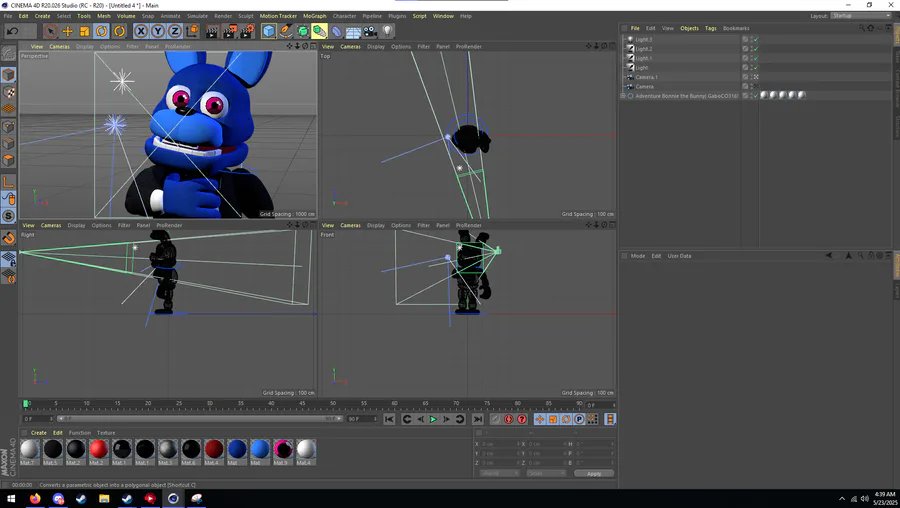Open Tags menu in Object Manager
This screenshot has width=900, height=508.
(x=711, y=28)
